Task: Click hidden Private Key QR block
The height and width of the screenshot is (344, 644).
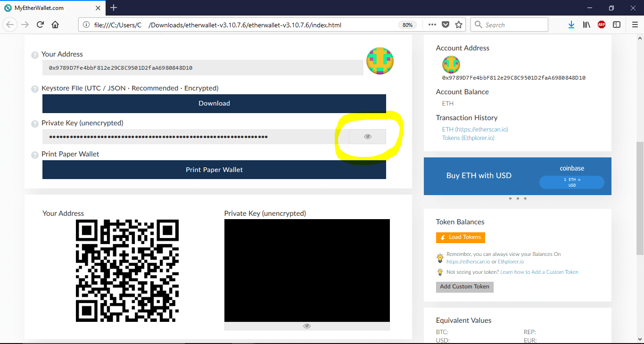Action: 307,270
